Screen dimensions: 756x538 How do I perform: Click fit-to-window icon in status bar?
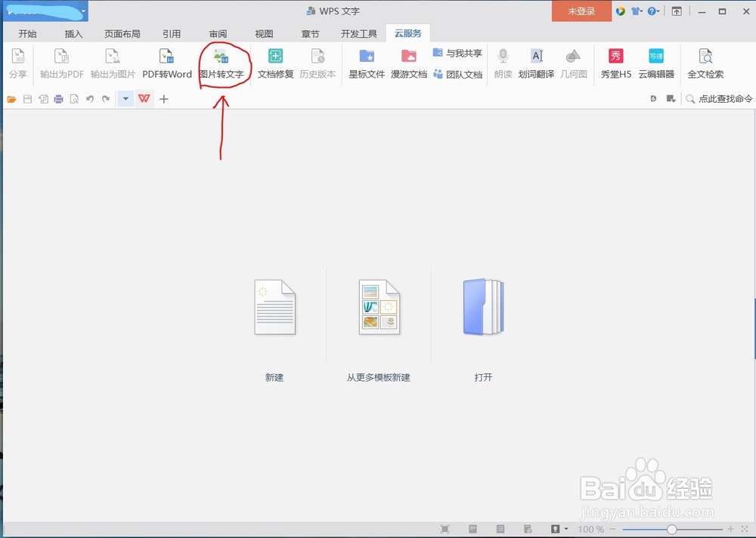[x=746, y=530]
